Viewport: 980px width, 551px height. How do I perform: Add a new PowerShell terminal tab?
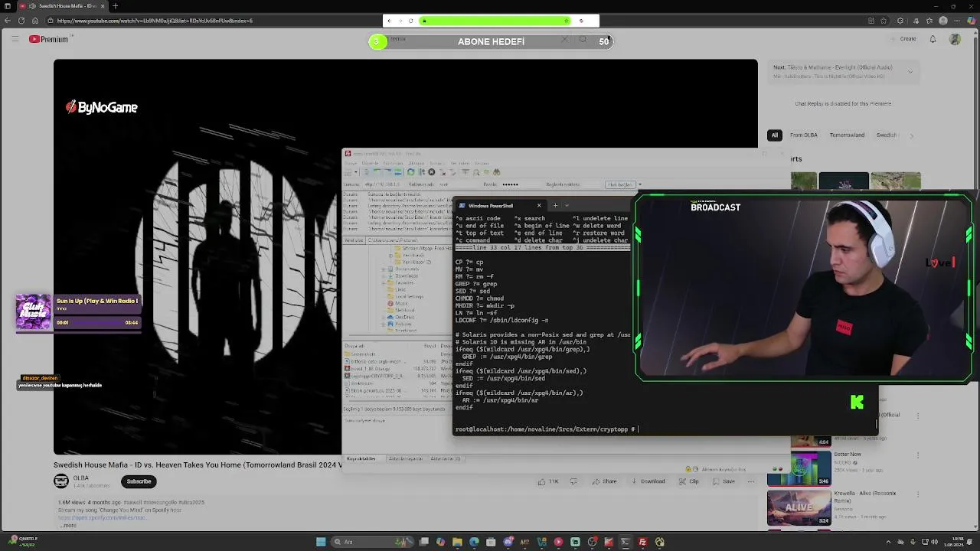tap(555, 205)
